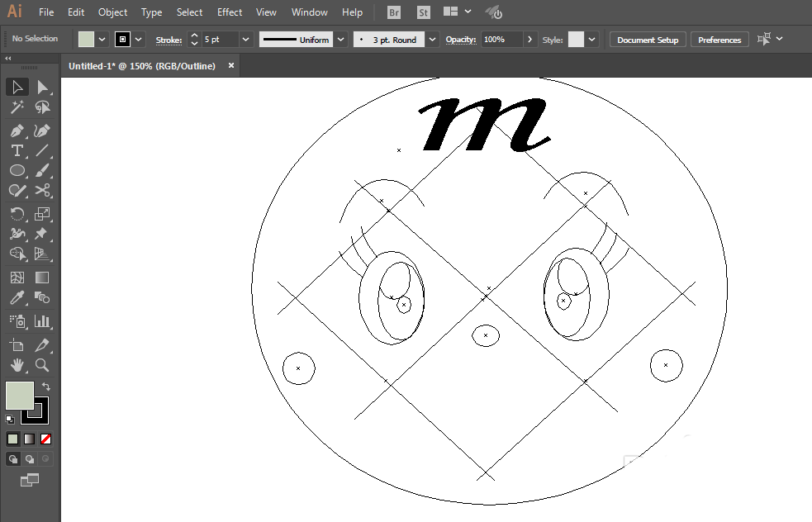The height and width of the screenshot is (522, 812).
Task: Choose the Eyedropper tool
Action: 17,298
